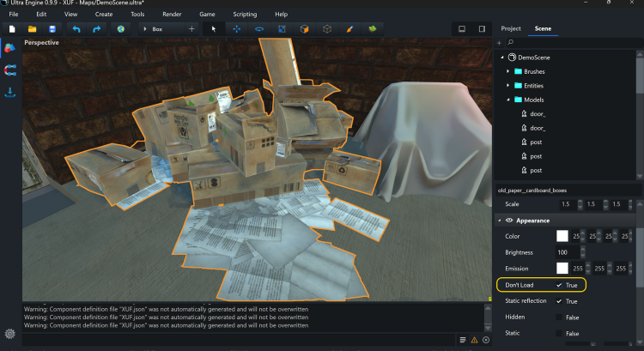
Task: Open the Scripting menu
Action: pos(245,15)
